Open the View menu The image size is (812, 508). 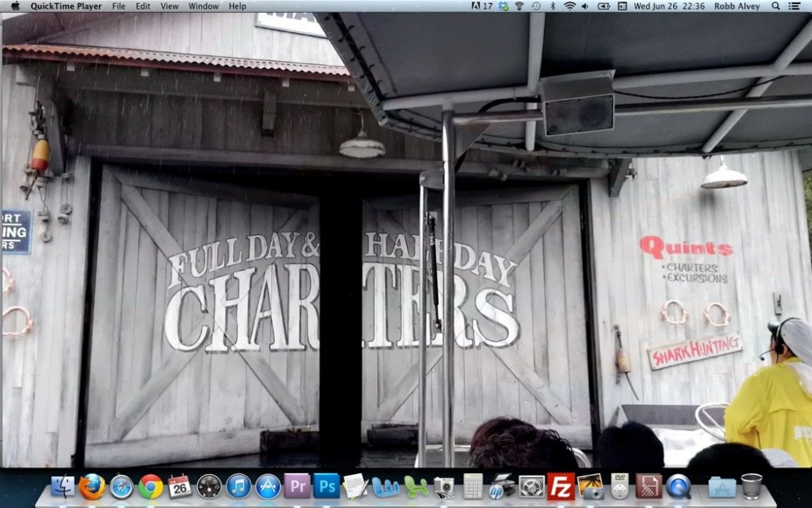pos(169,6)
